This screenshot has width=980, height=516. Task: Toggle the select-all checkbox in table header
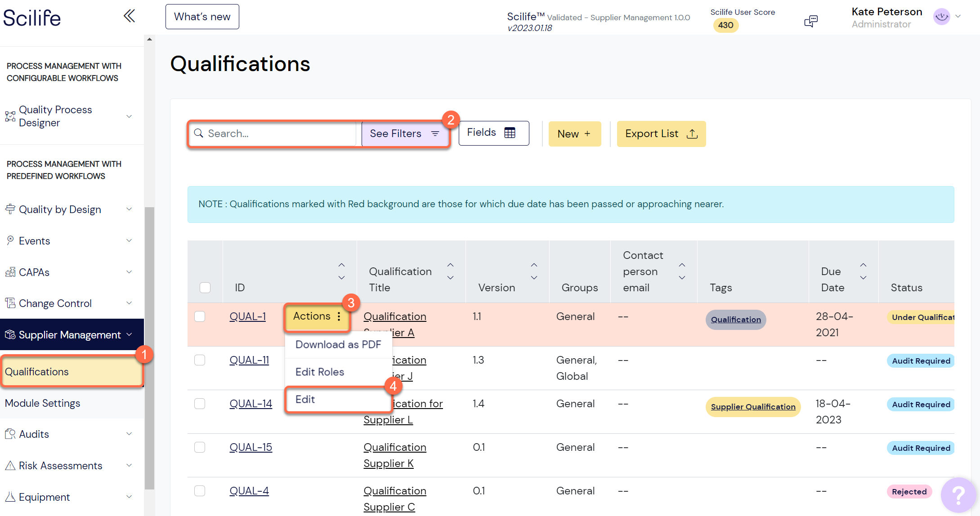pos(205,287)
